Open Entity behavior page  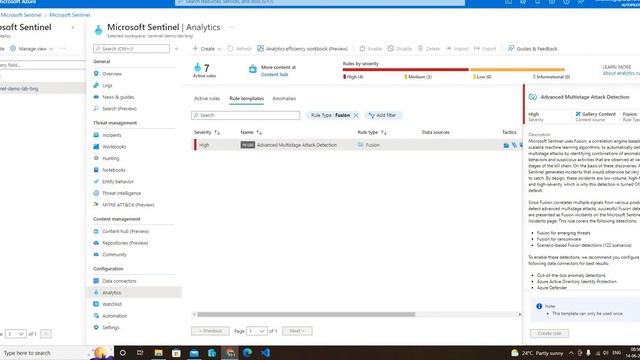tap(117, 182)
